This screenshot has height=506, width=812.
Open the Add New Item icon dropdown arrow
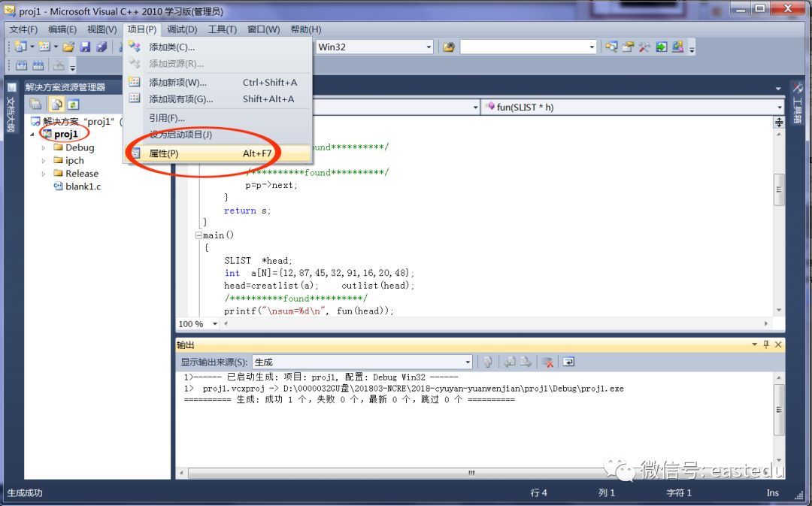click(56, 47)
